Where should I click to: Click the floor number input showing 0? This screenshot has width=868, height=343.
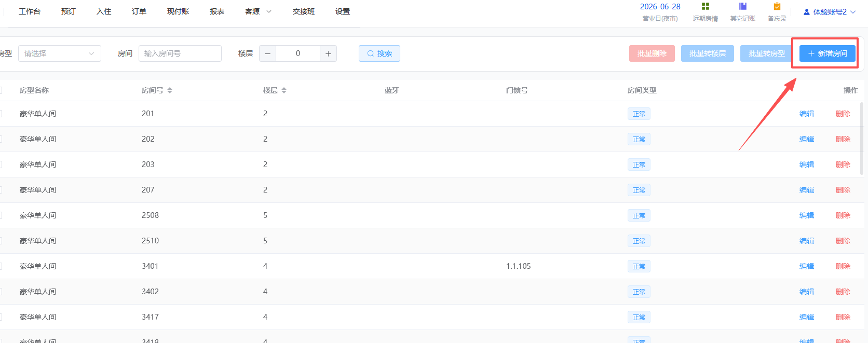(x=298, y=53)
